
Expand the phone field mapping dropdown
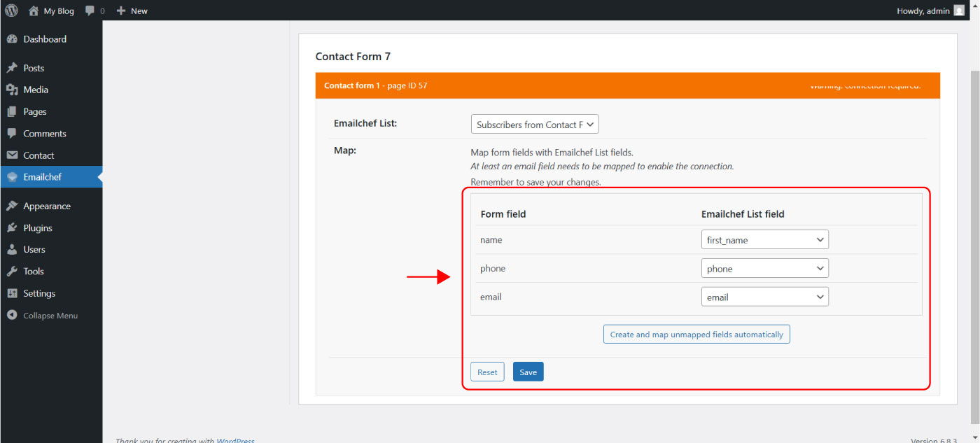[x=764, y=269]
